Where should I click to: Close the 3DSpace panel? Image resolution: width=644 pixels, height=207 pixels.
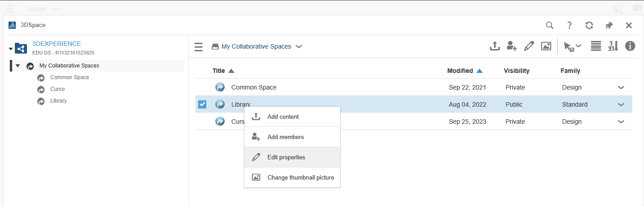629,25
